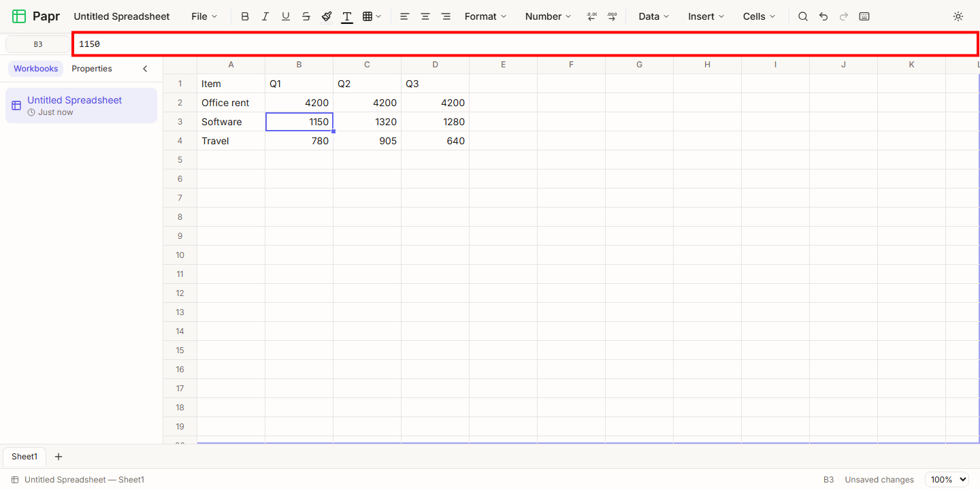
Task: Select the Sheet1 tab
Action: pos(24,457)
